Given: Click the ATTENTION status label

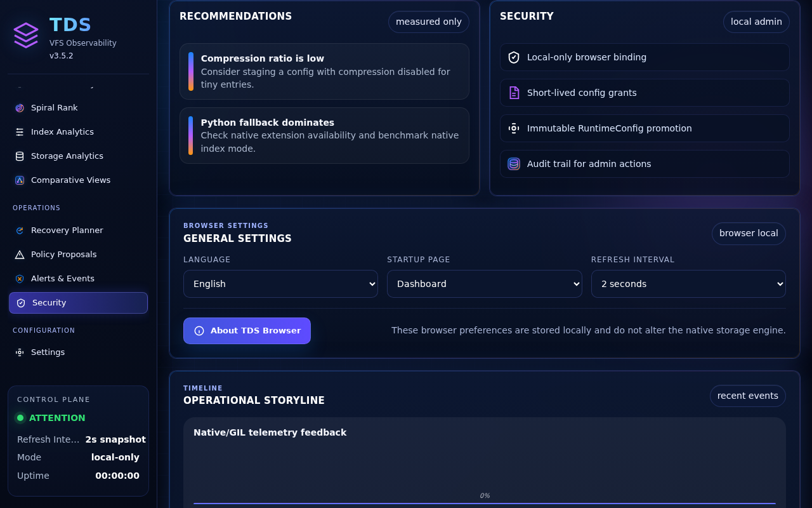Looking at the screenshot, I should (57, 418).
